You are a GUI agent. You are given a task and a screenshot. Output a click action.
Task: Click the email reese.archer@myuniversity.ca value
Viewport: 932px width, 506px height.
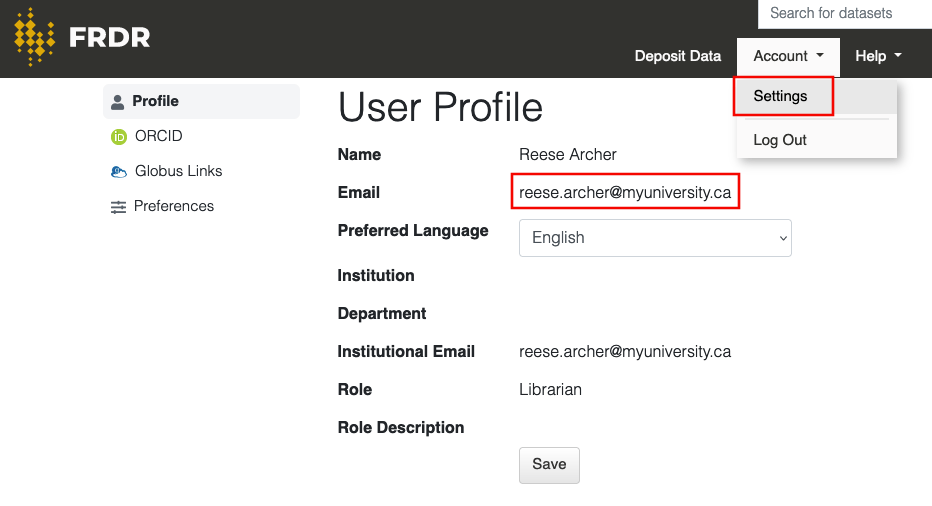click(x=625, y=192)
